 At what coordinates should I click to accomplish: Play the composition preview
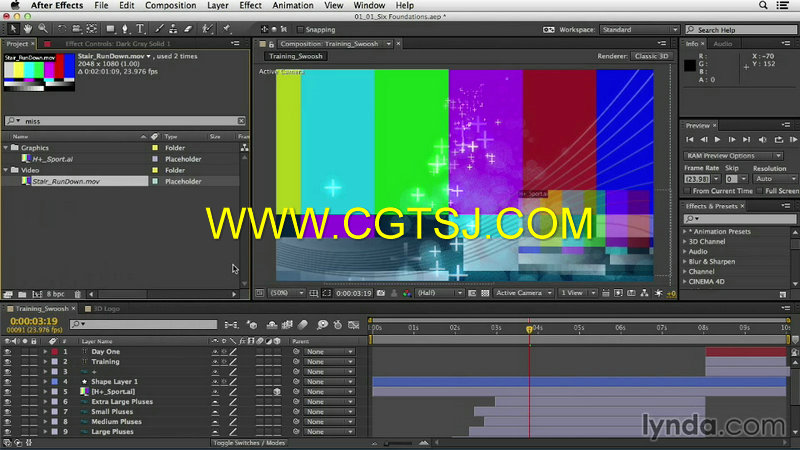(717, 139)
